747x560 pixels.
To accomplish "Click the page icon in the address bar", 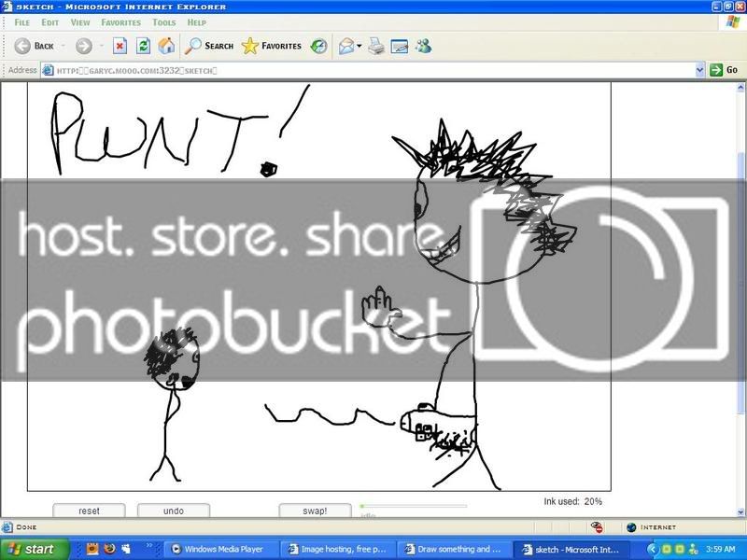I will [x=48, y=71].
